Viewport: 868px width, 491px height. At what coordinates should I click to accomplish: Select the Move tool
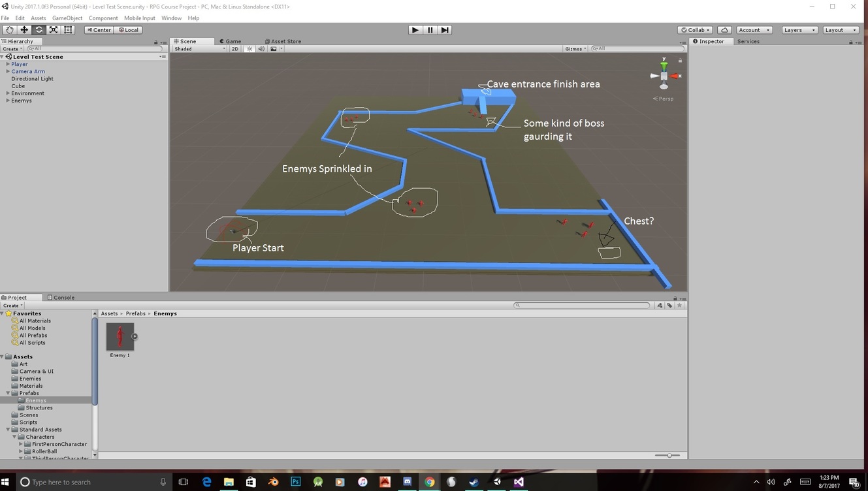coord(24,30)
